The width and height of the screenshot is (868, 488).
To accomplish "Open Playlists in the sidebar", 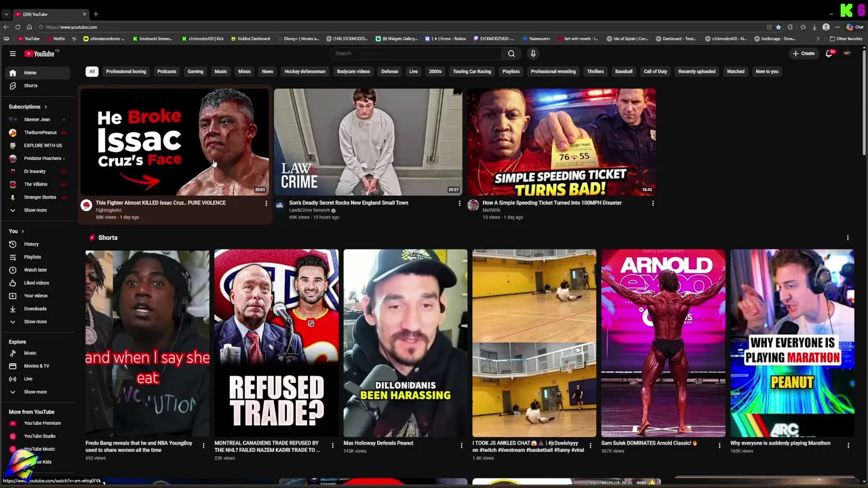I will point(39,257).
